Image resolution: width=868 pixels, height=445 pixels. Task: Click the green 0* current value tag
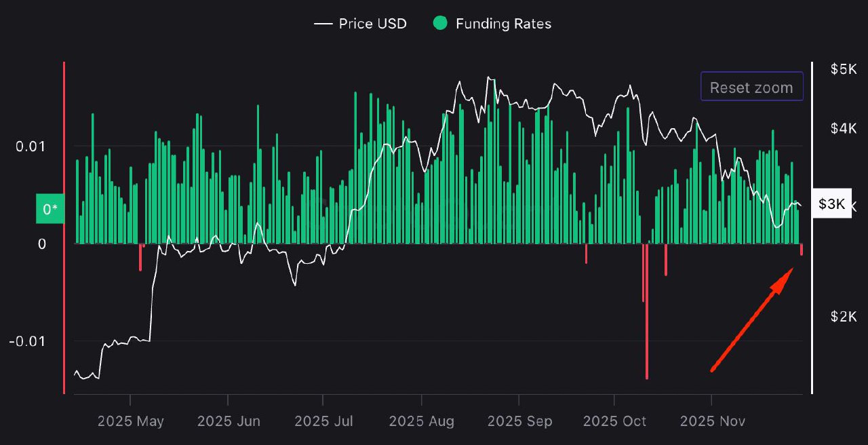pos(50,209)
